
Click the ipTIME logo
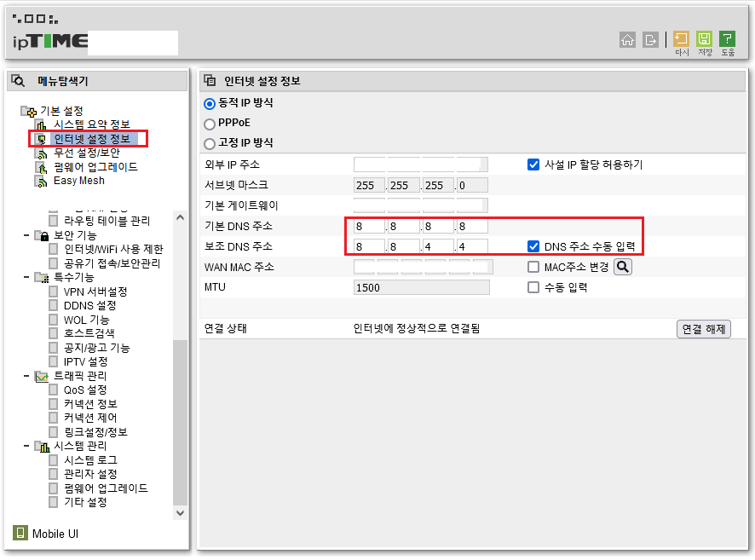[x=50, y=42]
